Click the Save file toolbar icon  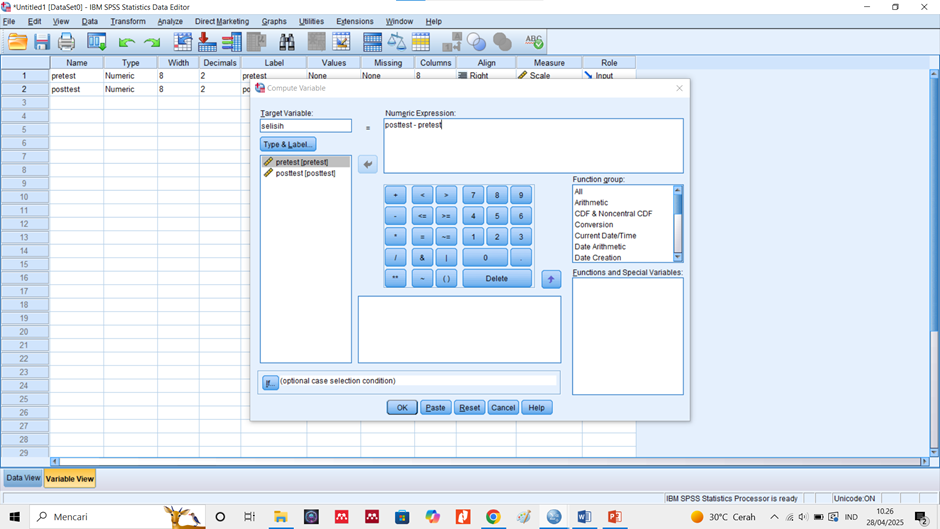click(x=41, y=42)
